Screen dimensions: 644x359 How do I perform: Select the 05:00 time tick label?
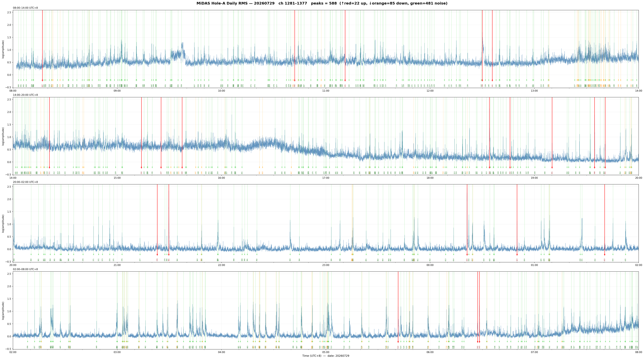tap(326, 352)
